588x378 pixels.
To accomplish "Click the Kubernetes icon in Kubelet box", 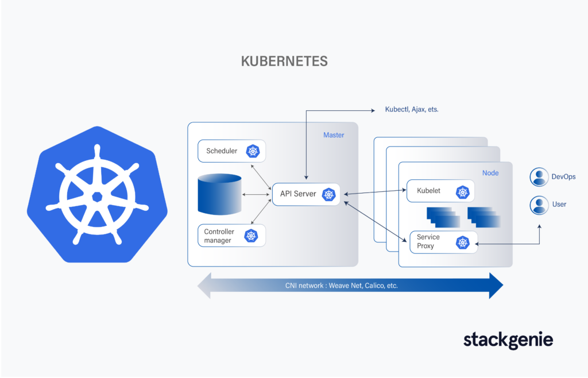I will pos(462,192).
